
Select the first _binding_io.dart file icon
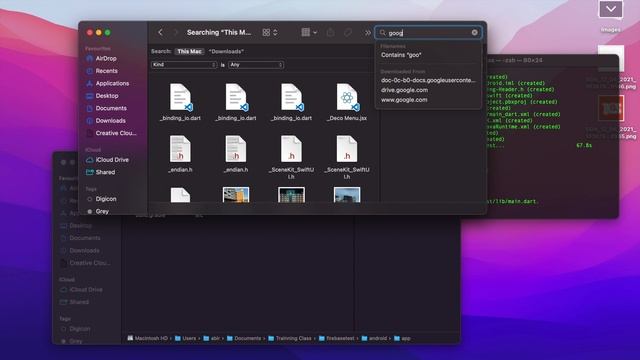tap(180, 97)
